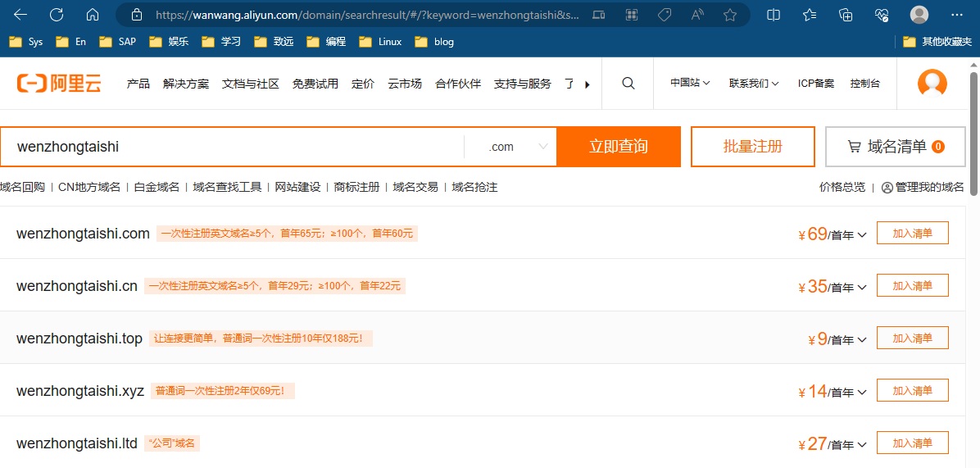Open the 控制台 console link
980x468 pixels.
click(x=865, y=83)
